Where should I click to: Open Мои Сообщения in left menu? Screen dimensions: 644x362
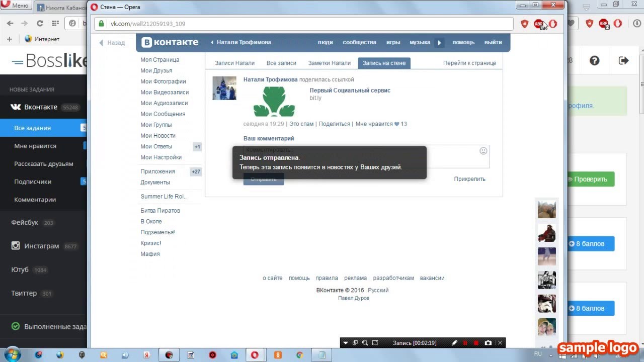click(x=163, y=114)
